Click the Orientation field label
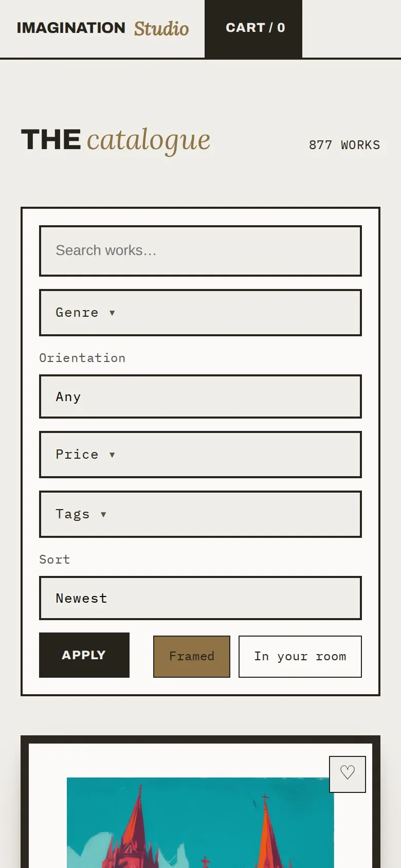Viewport: 401px width, 868px height. coord(82,358)
